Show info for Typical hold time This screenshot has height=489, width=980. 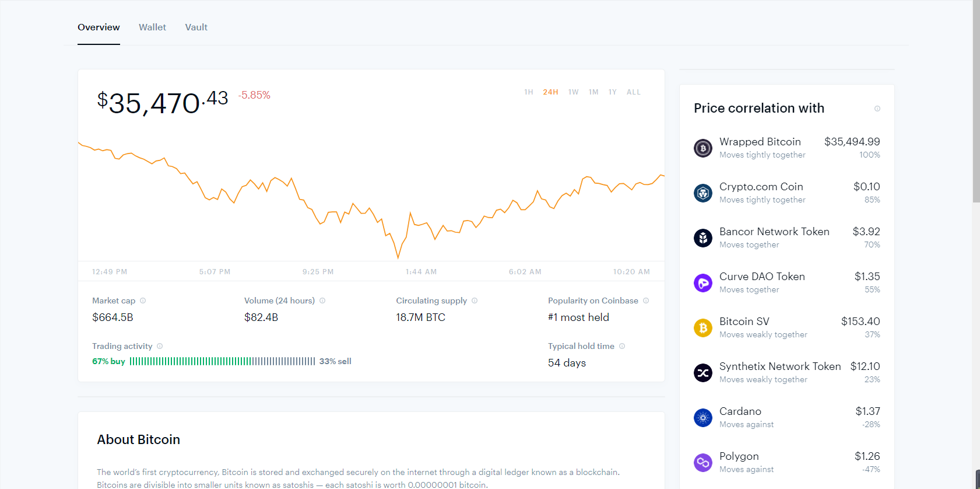point(622,346)
